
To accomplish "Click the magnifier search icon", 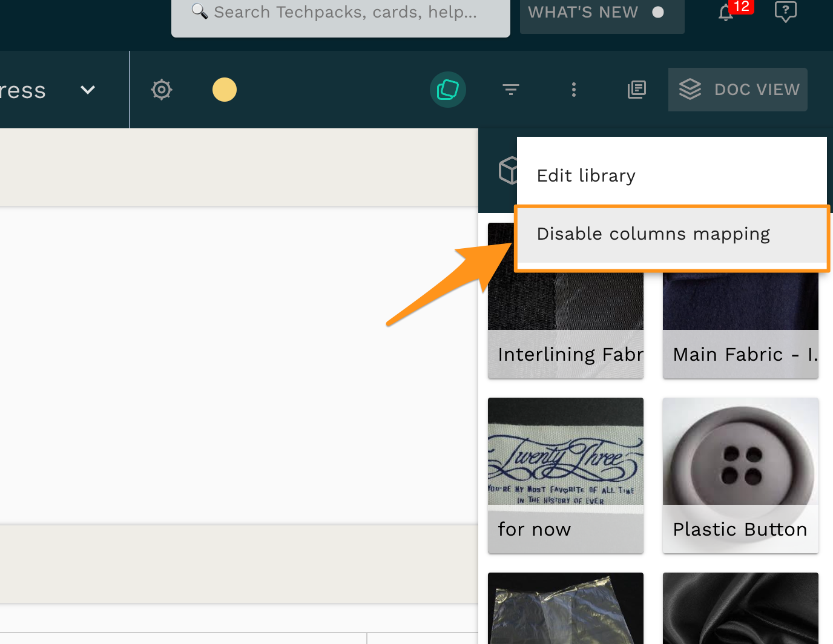I will click(200, 11).
